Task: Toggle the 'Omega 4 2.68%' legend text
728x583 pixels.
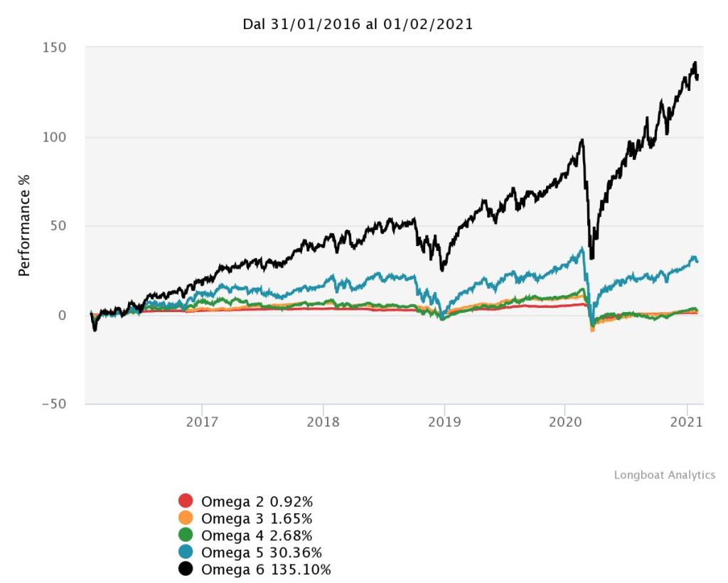Action: [x=257, y=535]
